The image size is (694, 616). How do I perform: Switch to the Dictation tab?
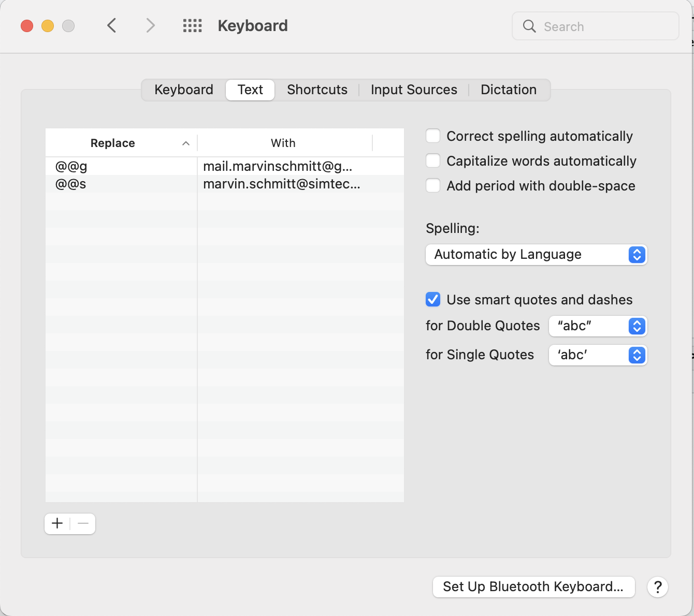pyautogui.click(x=509, y=90)
